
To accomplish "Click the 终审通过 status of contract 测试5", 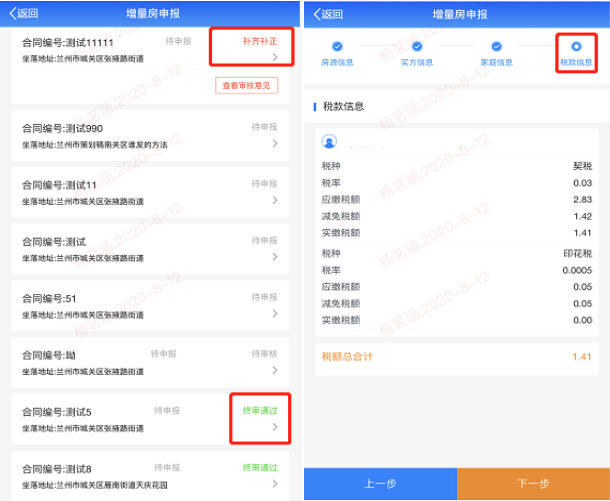I will (x=260, y=411).
